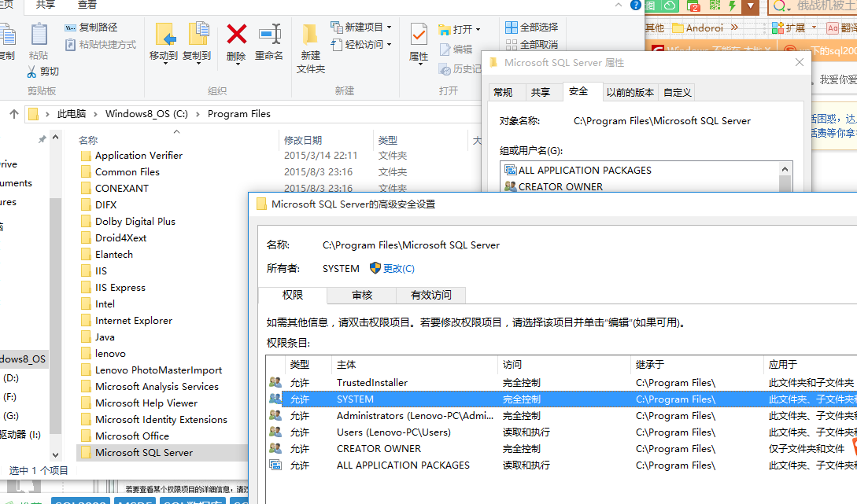Viewport: 857px width, 504px height.
Task: Click the New Folder (新建文件夹) icon
Action: coord(310,35)
